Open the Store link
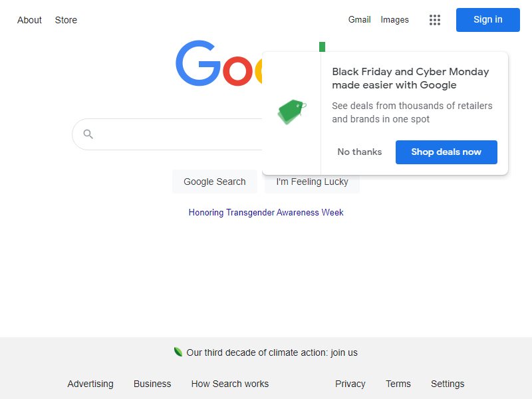 [x=66, y=20]
